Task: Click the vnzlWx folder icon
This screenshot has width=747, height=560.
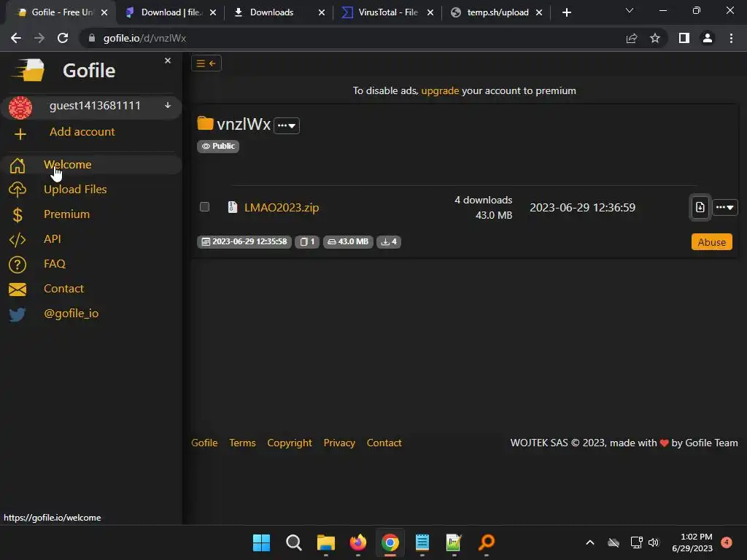Action: pyautogui.click(x=205, y=123)
